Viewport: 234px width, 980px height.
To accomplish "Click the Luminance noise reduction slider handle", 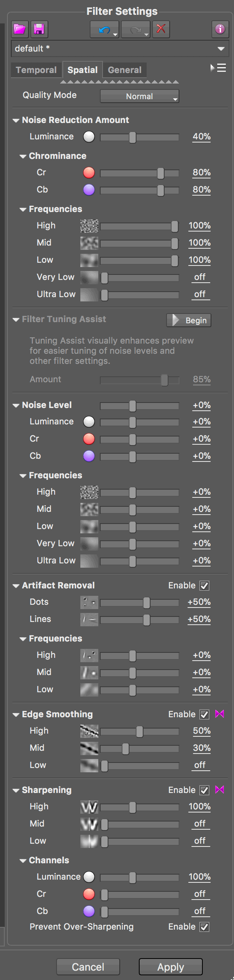I will 133,137.
